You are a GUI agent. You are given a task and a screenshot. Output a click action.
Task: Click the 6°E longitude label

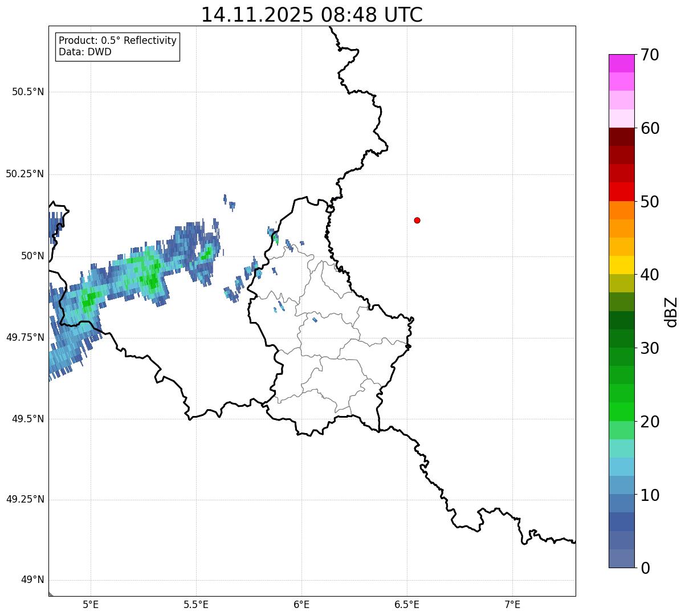coord(301,605)
